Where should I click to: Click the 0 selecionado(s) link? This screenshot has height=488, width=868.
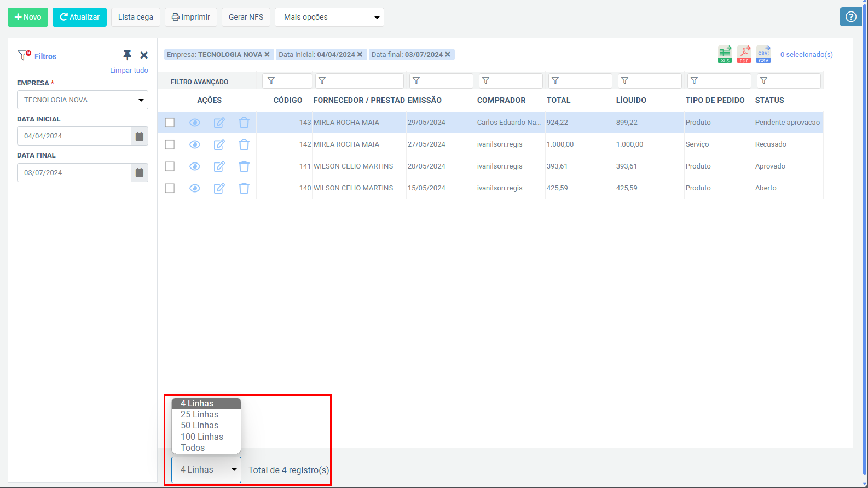(807, 55)
